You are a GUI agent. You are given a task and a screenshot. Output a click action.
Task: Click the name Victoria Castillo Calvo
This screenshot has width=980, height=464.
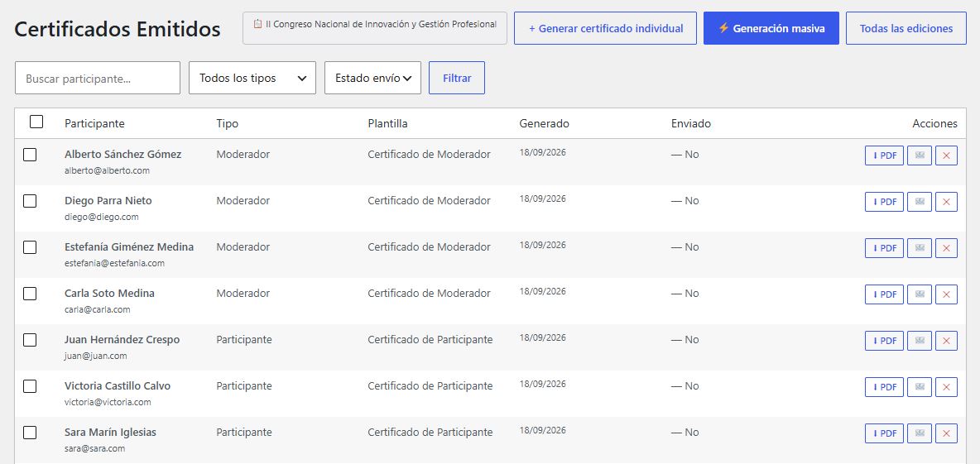(118, 386)
